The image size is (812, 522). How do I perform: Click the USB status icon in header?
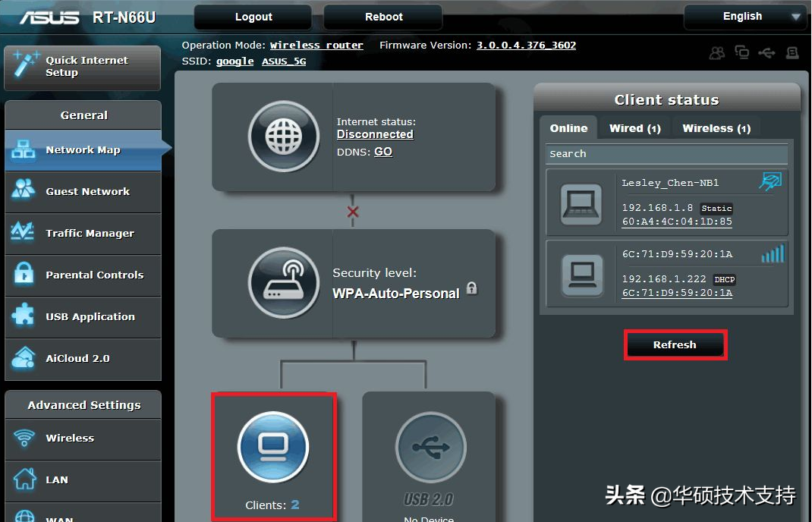click(767, 52)
